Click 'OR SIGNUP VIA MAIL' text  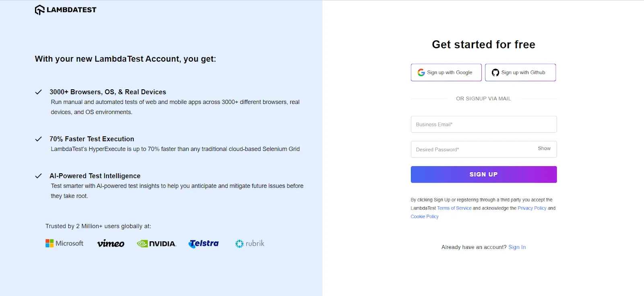484,99
